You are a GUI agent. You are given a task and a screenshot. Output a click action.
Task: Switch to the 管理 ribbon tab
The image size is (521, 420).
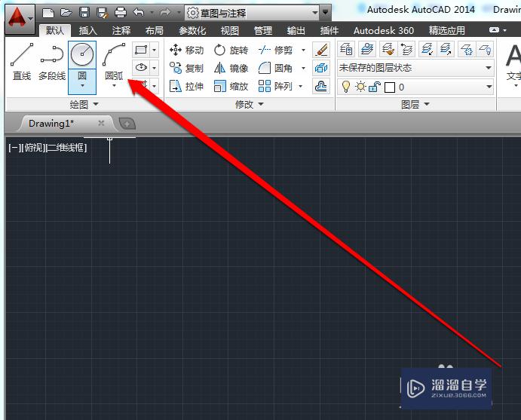[x=263, y=31]
